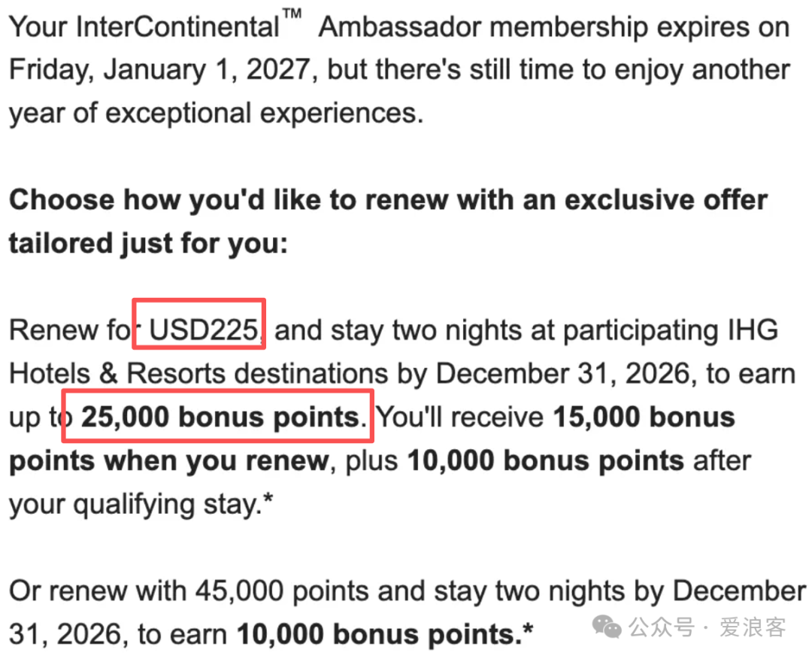
Task: Click the 爱浪客 watermark name
Action: [x=753, y=627]
